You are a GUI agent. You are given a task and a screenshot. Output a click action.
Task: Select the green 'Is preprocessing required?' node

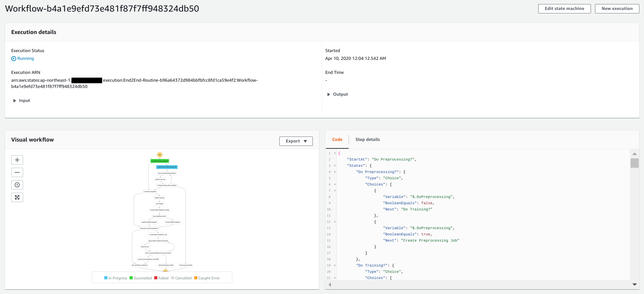tap(160, 161)
